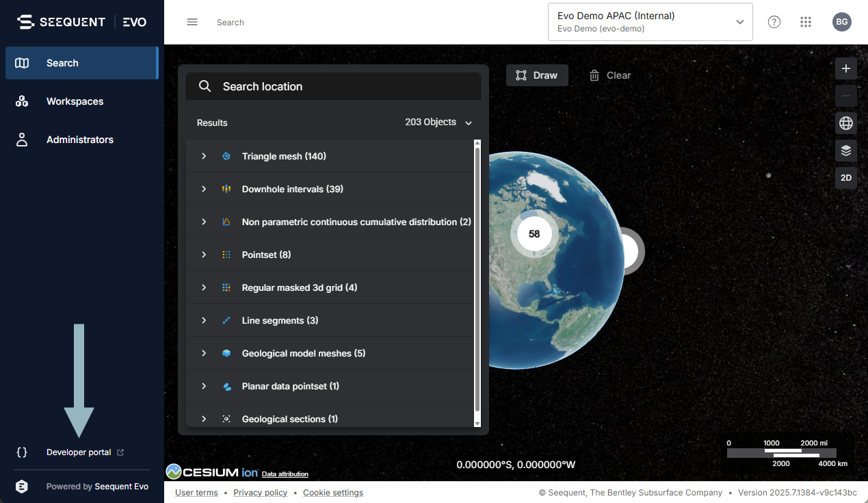
Task: Click the Downhole intervals (39) label
Action: click(293, 189)
